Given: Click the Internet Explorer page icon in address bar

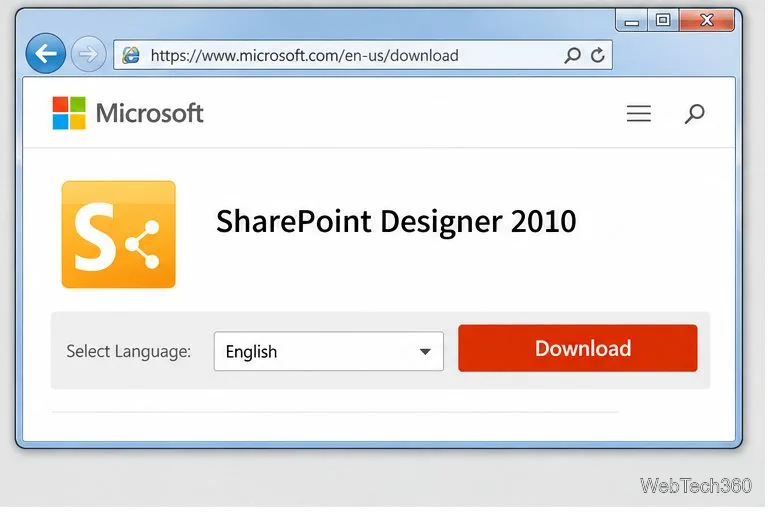Looking at the screenshot, I should 131,55.
